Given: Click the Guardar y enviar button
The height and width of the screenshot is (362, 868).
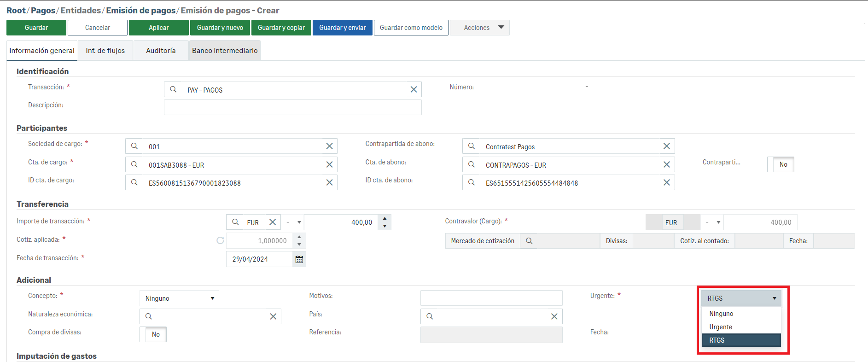Looking at the screenshot, I should click(x=342, y=28).
